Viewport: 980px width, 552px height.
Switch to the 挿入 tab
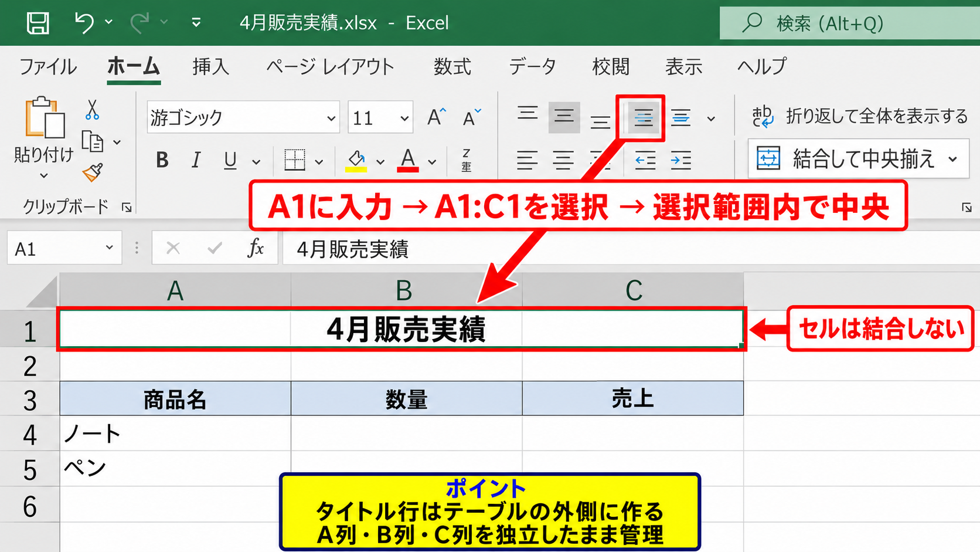click(211, 67)
